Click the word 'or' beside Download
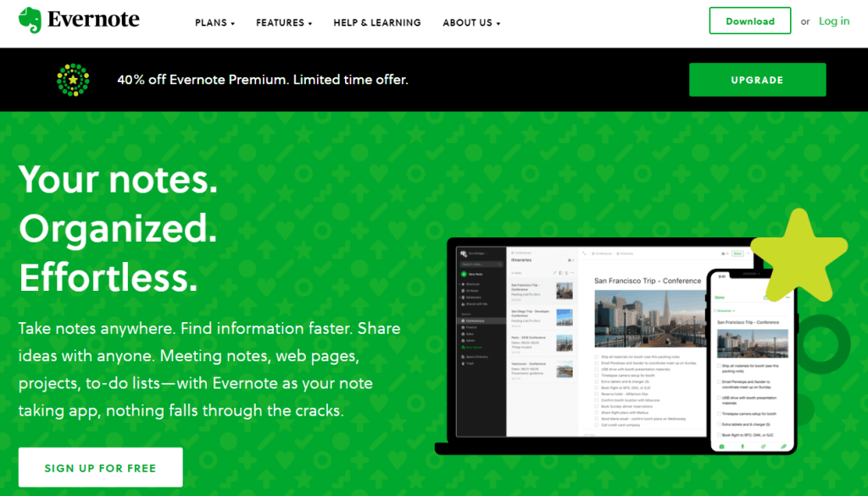The height and width of the screenshot is (496, 868). (x=805, y=21)
